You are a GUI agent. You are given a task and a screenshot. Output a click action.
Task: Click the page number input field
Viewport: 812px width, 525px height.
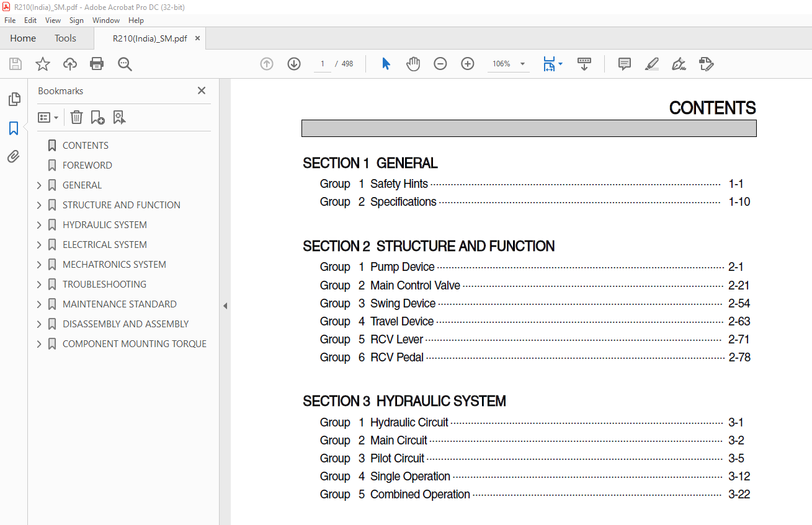point(323,64)
